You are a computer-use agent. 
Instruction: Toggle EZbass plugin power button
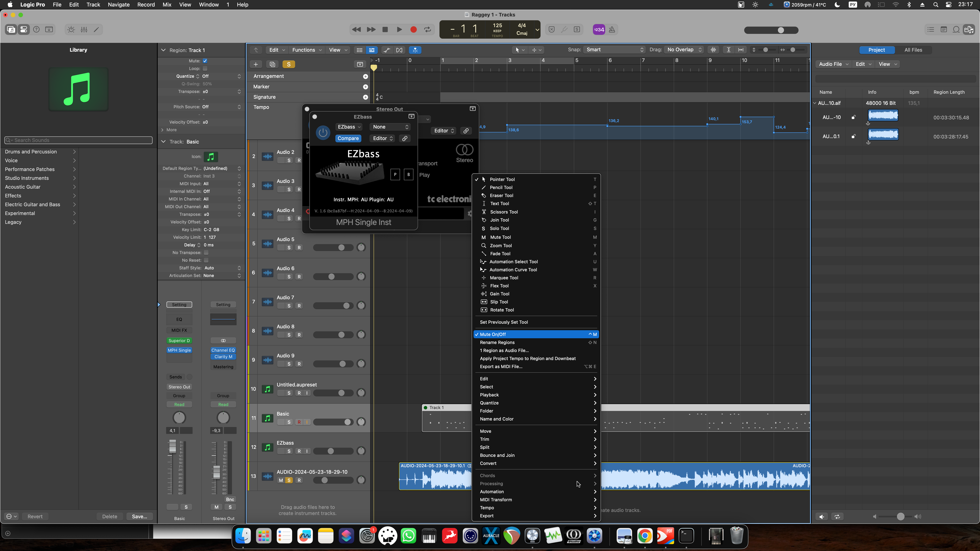tap(323, 133)
